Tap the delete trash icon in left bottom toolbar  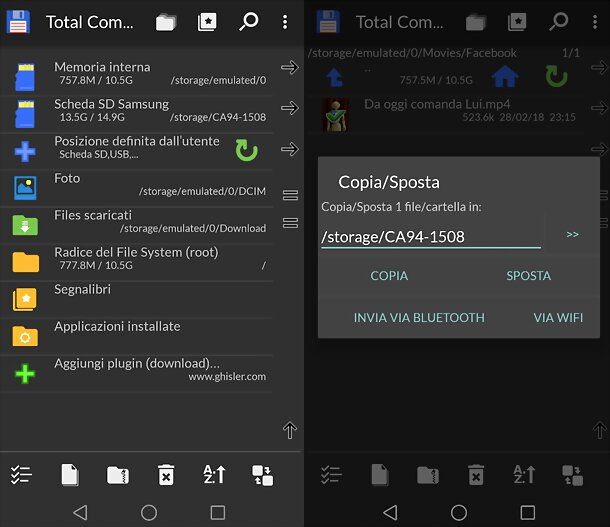(166, 474)
